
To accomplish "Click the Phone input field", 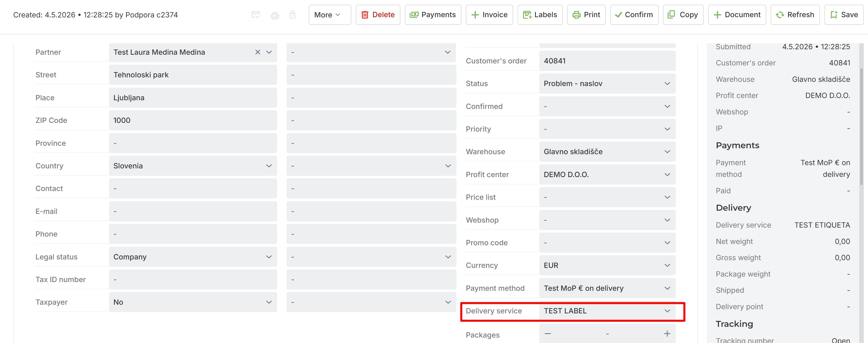I will pyautogui.click(x=193, y=234).
